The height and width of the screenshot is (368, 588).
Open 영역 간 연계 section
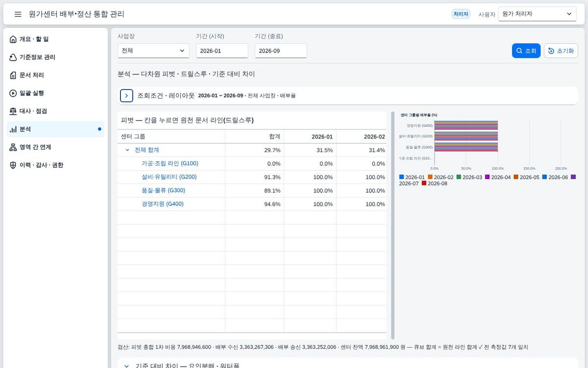(x=55, y=147)
